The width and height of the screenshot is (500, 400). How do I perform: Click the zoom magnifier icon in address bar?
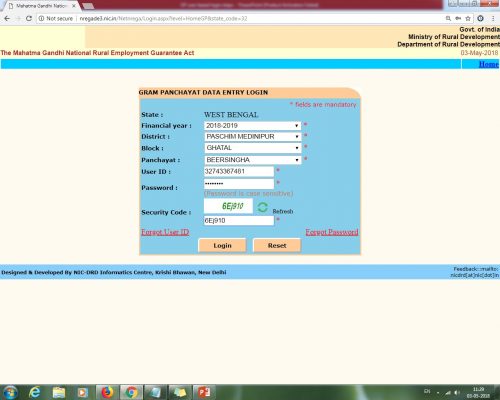point(448,19)
